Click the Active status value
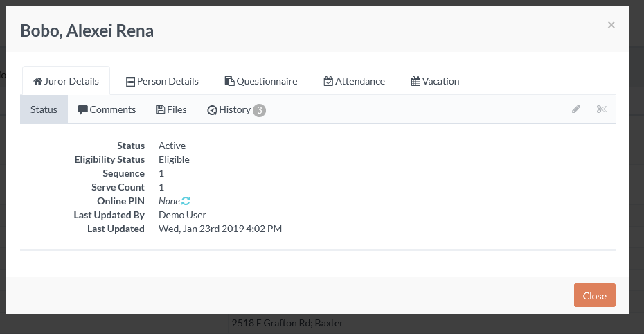 [172, 146]
